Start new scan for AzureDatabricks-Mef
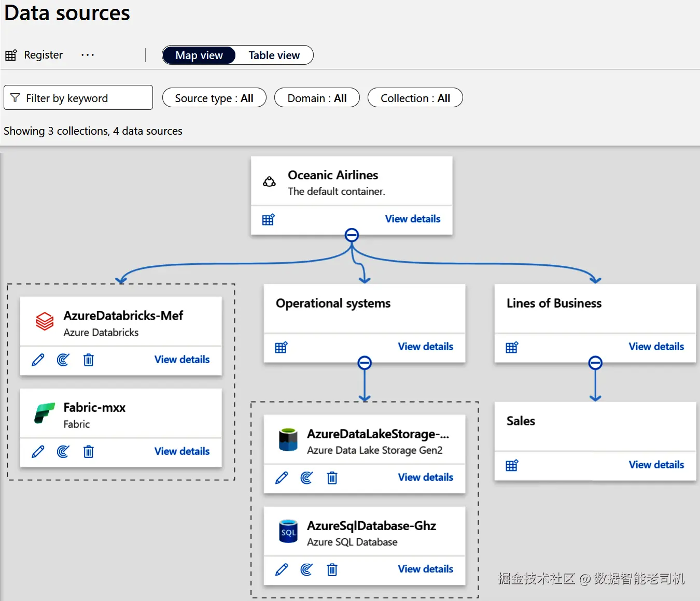Image resolution: width=700 pixels, height=601 pixels. (63, 360)
